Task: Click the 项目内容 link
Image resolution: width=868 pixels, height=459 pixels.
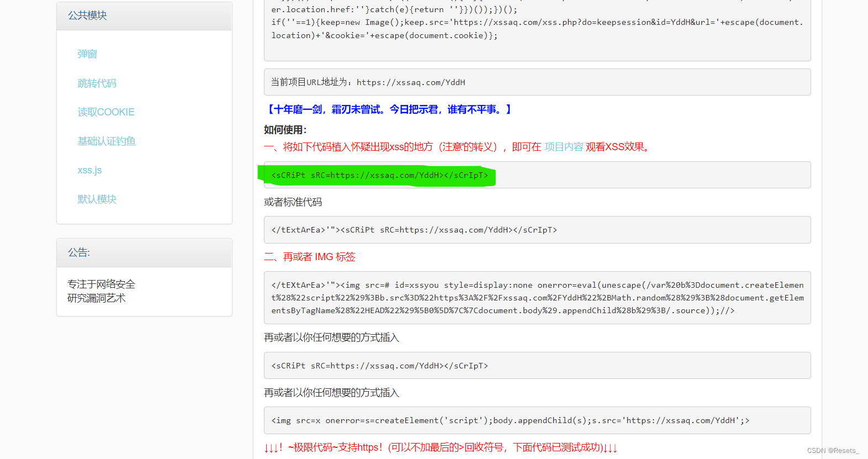Action: pos(564,147)
